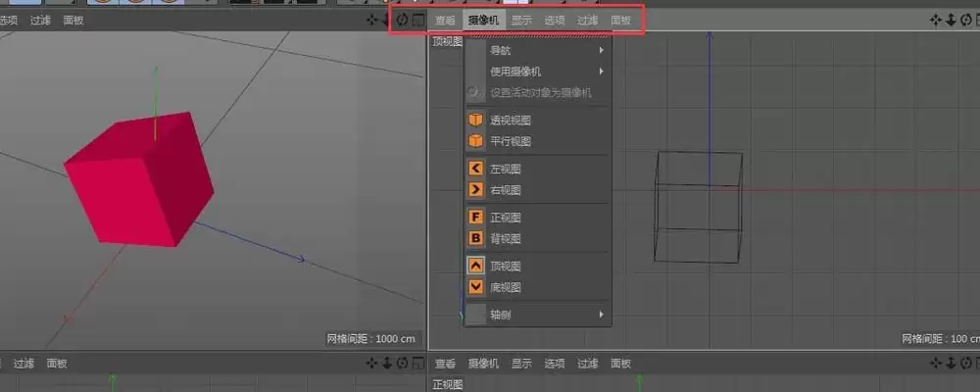Click move-camera icon of top view
The width and height of the screenshot is (980, 392).
(x=936, y=20)
